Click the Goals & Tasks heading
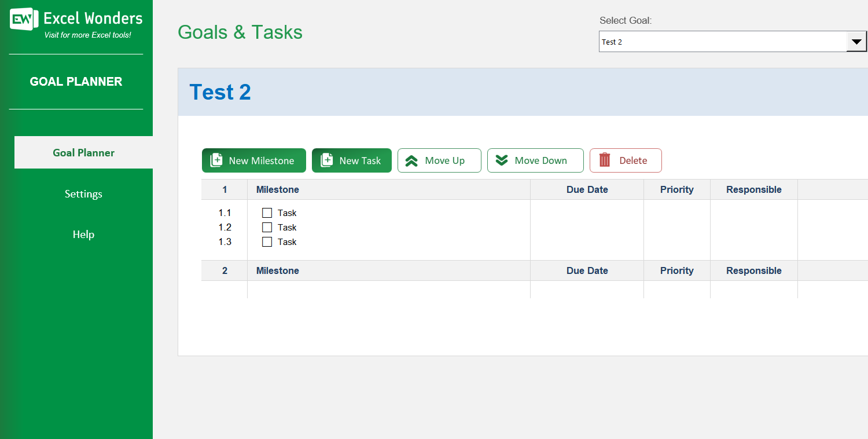This screenshot has height=439, width=868. tap(240, 32)
